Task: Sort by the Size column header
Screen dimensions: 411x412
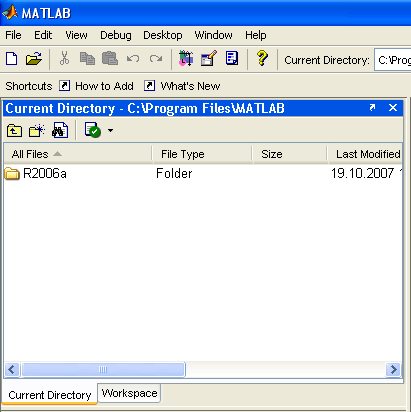Action: [290, 154]
